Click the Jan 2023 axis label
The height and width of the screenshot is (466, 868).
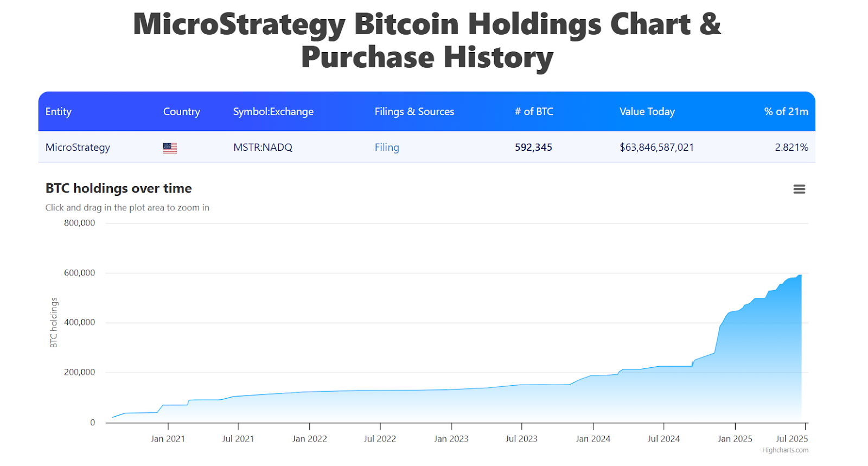pos(451,439)
